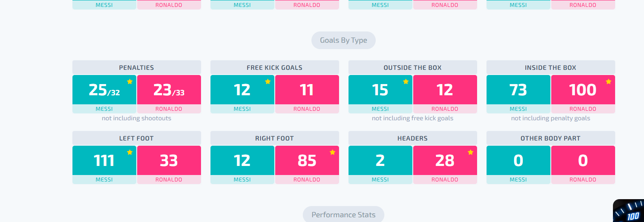Click the RONALDO label under outside the box
This screenshot has width=644, height=222.
coord(445,109)
